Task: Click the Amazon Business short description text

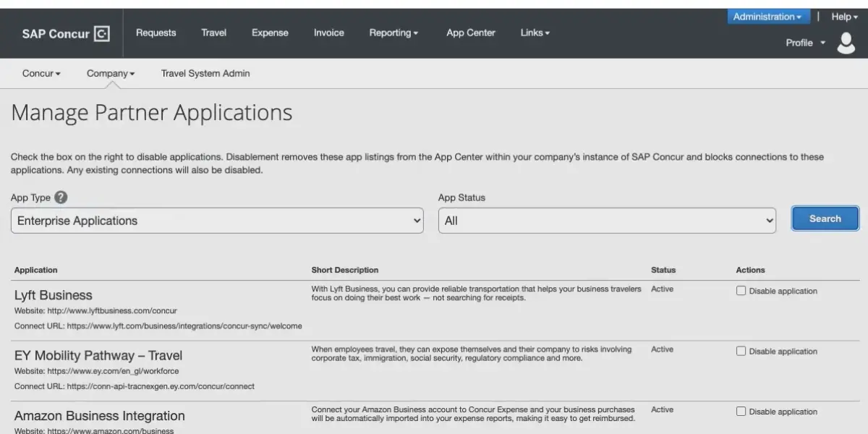Action: click(x=474, y=413)
